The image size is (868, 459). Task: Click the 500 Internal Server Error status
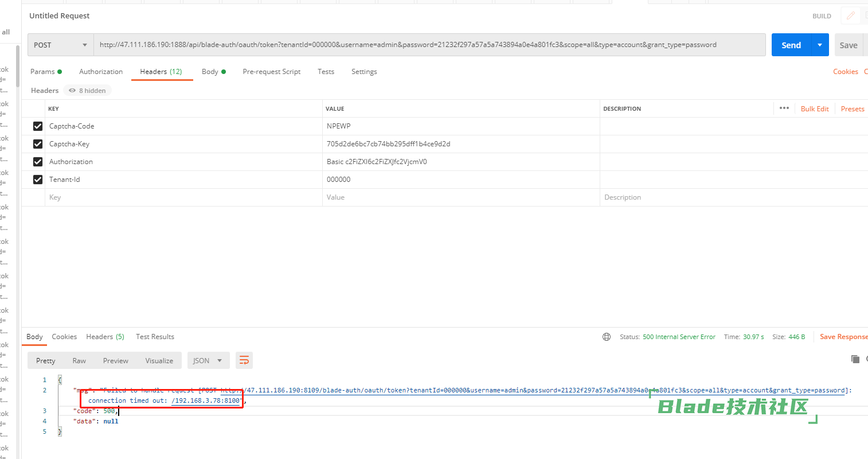pos(679,337)
